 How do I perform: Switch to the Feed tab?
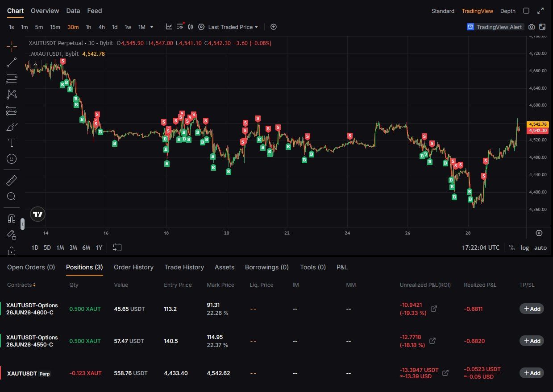(95, 11)
